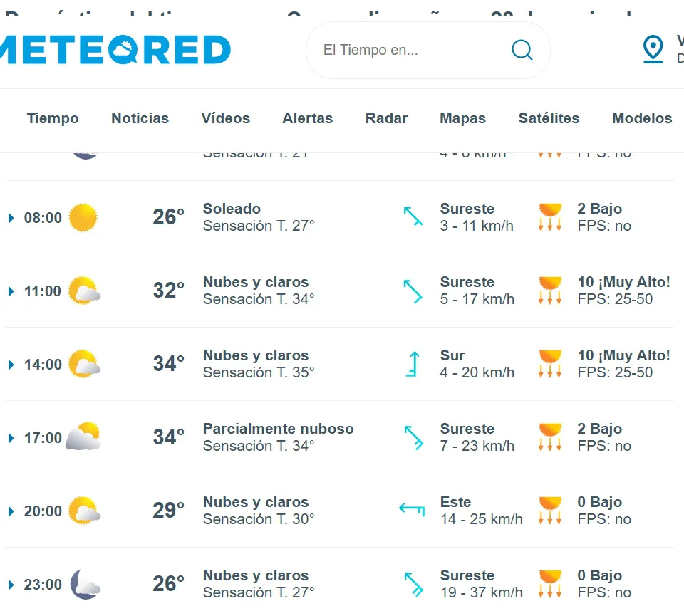Expand the 20:00 forecast row
The width and height of the screenshot is (684, 616).
[x=11, y=511]
